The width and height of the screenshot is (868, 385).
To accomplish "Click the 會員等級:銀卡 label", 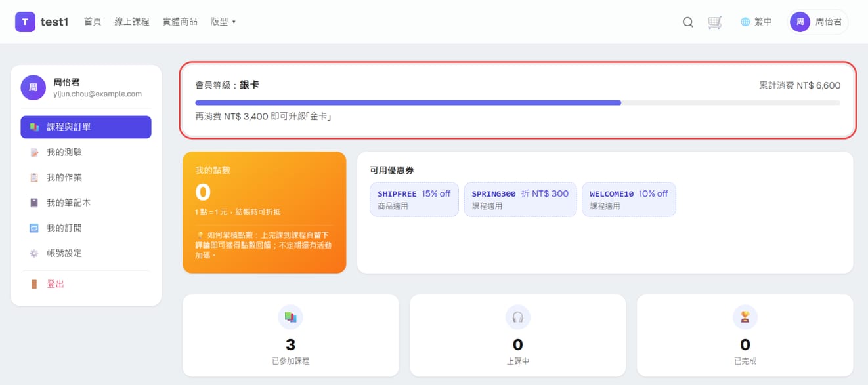I will point(227,85).
